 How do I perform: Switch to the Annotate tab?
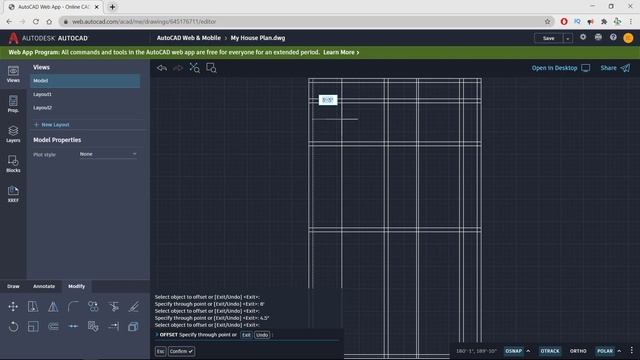click(x=44, y=286)
